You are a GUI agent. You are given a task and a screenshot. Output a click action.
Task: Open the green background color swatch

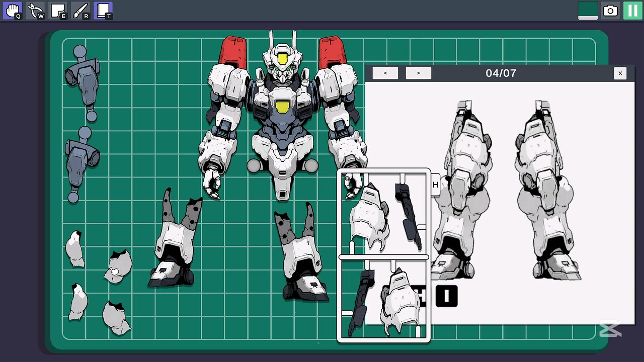click(588, 11)
